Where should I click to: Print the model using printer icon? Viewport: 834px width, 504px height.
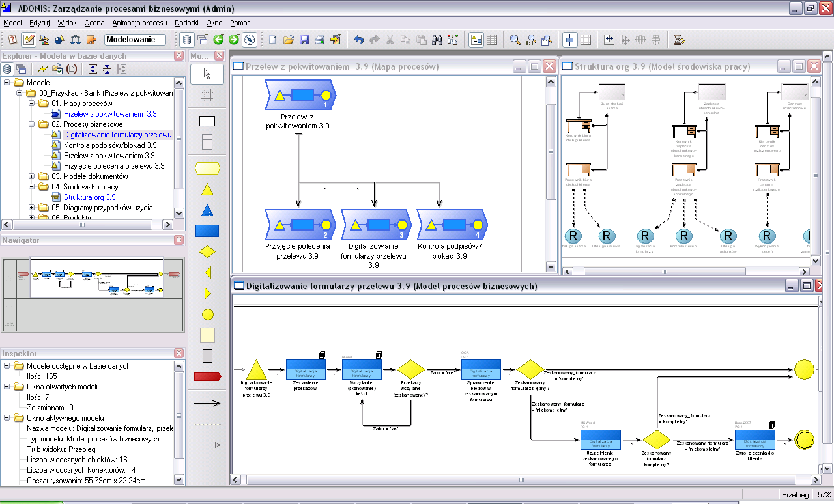pyautogui.click(x=320, y=40)
